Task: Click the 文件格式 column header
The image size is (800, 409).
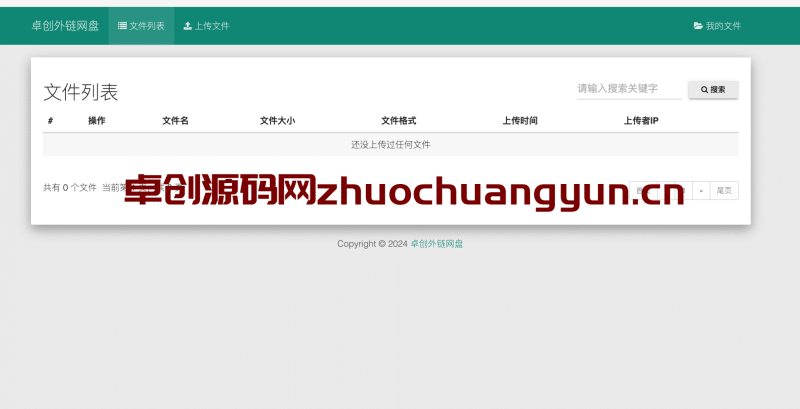Action: point(399,121)
